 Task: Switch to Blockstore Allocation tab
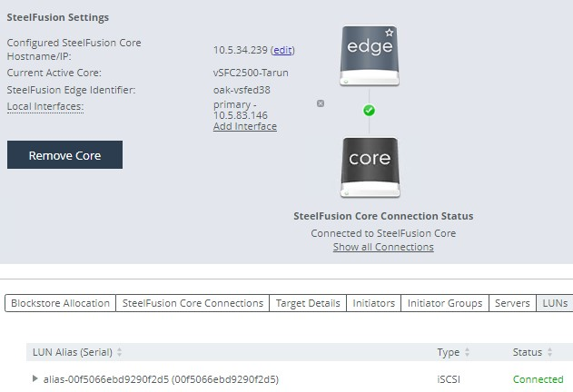[x=60, y=303]
